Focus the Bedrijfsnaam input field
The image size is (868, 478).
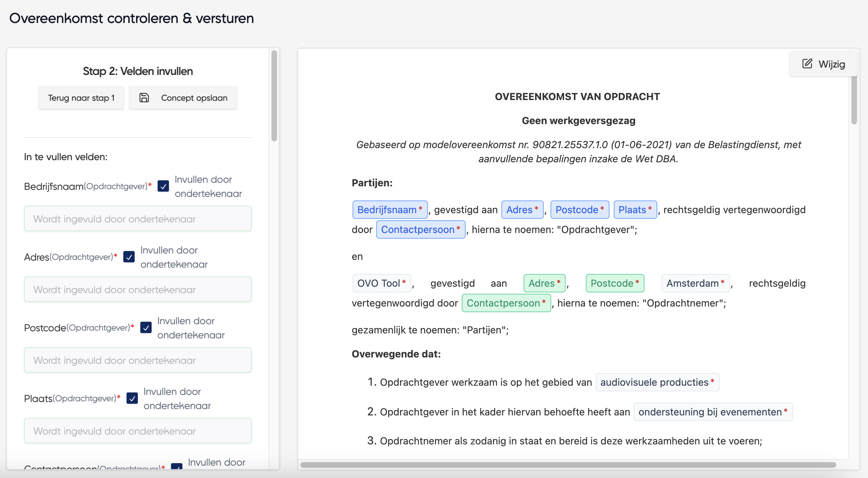[x=138, y=219]
